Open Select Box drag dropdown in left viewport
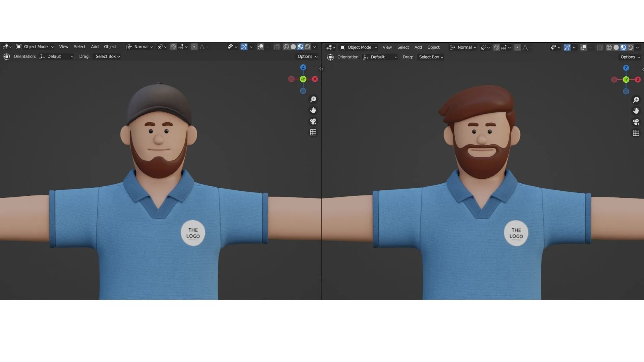This screenshot has height=362, width=644. pos(108,56)
